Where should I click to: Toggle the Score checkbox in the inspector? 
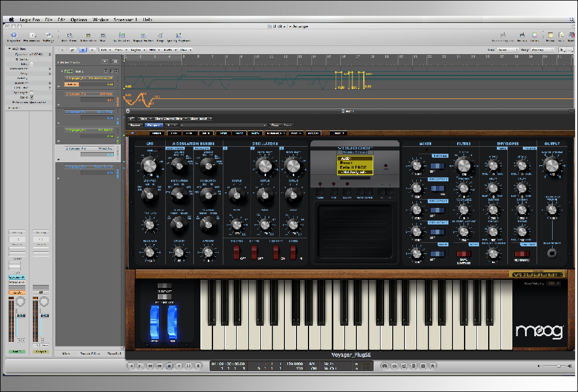[x=32, y=97]
